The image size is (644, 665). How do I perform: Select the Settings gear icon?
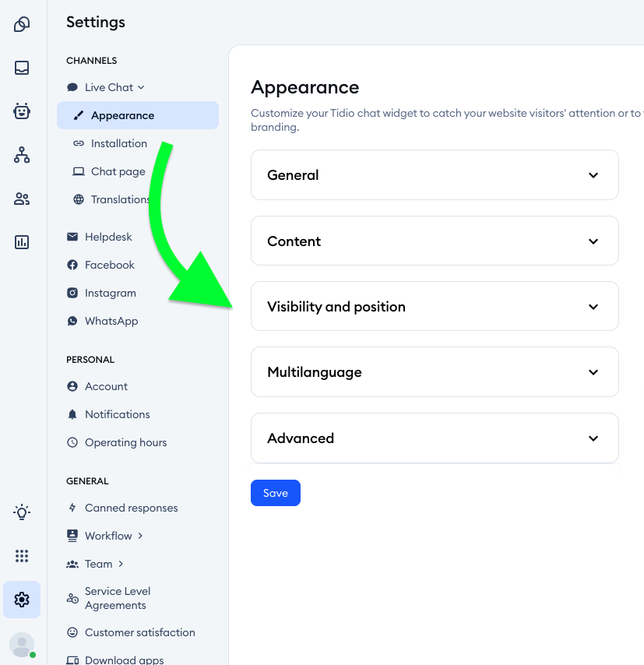21,600
